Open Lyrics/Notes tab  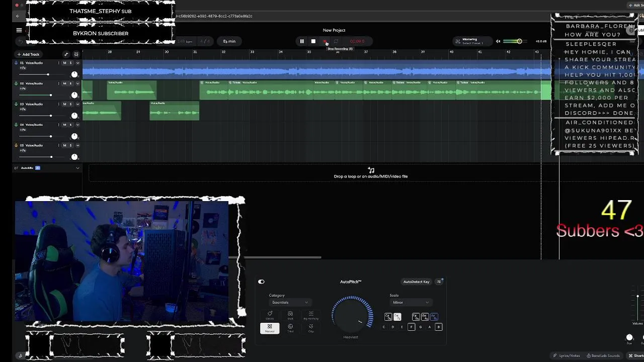pos(567,355)
